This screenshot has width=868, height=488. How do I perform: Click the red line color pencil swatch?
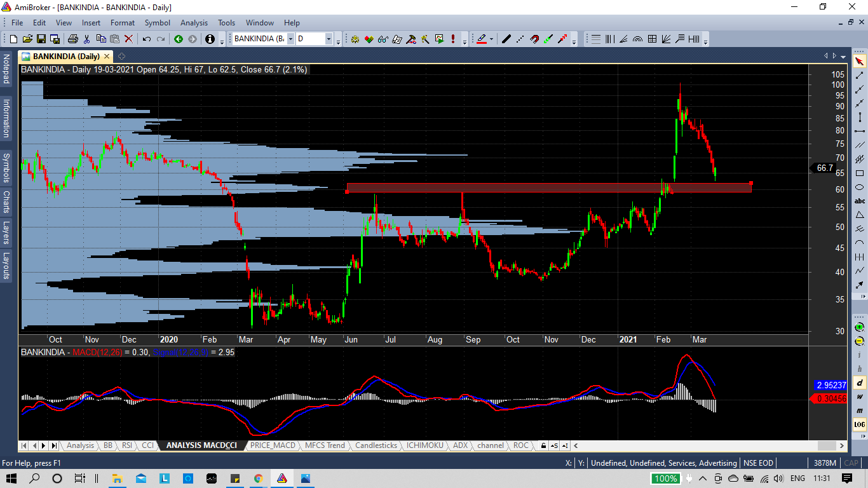[x=482, y=39]
